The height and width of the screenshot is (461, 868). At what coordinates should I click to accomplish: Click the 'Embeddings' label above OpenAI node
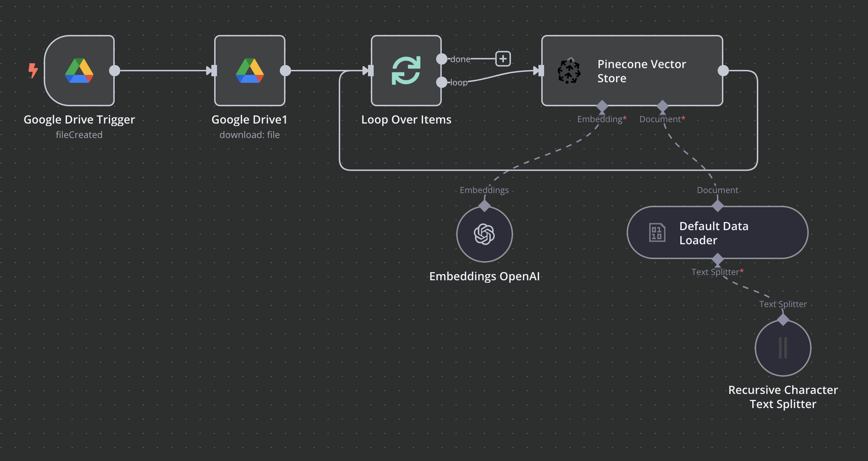click(484, 190)
